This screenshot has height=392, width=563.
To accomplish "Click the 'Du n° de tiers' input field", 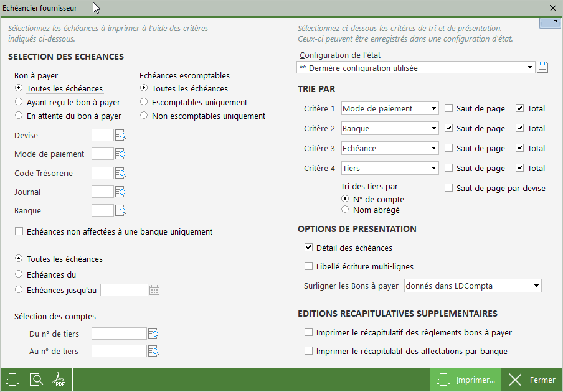I will click(119, 334).
